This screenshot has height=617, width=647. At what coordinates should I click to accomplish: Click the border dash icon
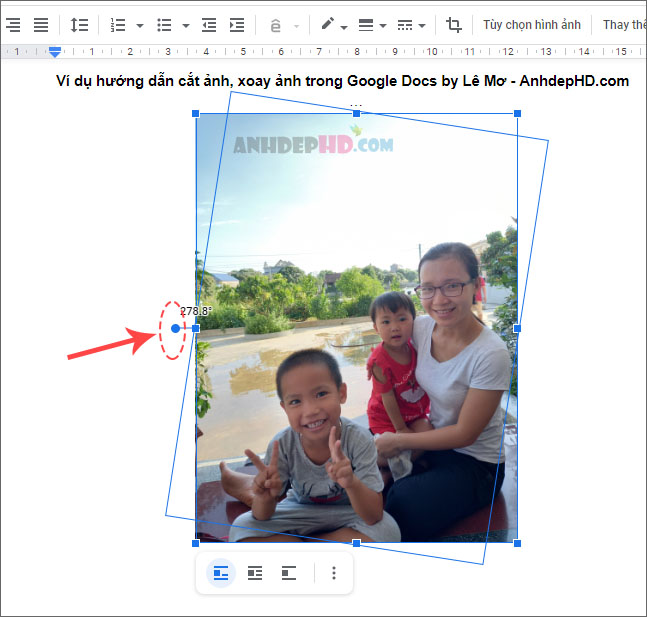[405, 25]
